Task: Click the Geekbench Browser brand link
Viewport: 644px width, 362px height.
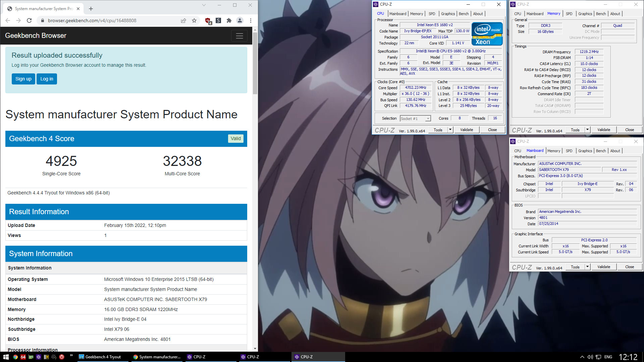Action: pyautogui.click(x=36, y=36)
